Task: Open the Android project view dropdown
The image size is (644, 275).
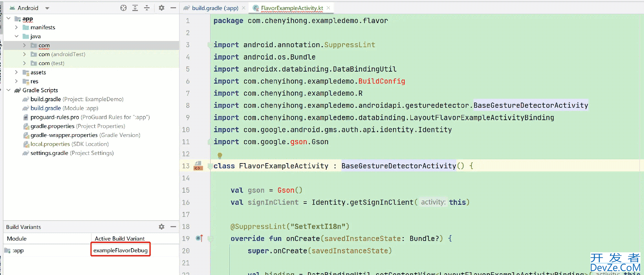Action: coord(47,8)
